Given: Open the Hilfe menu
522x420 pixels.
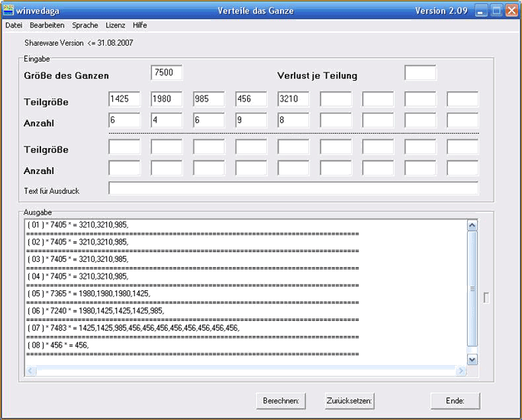Looking at the screenshot, I should pos(140,25).
